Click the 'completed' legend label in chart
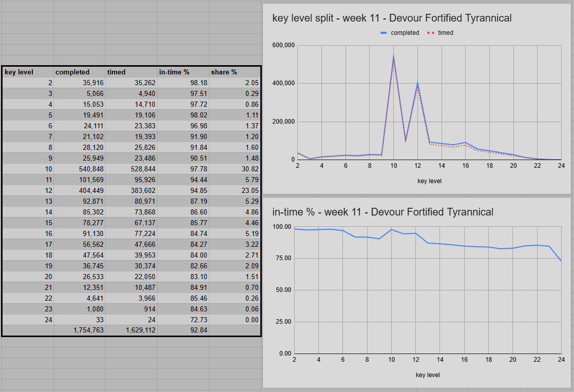Screen dimensions: 574x392 (405, 33)
